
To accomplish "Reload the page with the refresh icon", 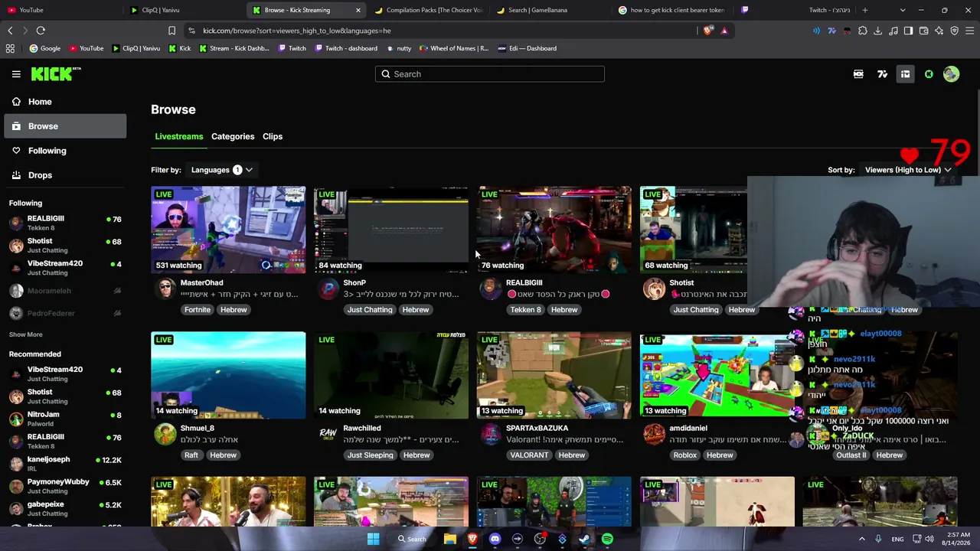I will (41, 31).
